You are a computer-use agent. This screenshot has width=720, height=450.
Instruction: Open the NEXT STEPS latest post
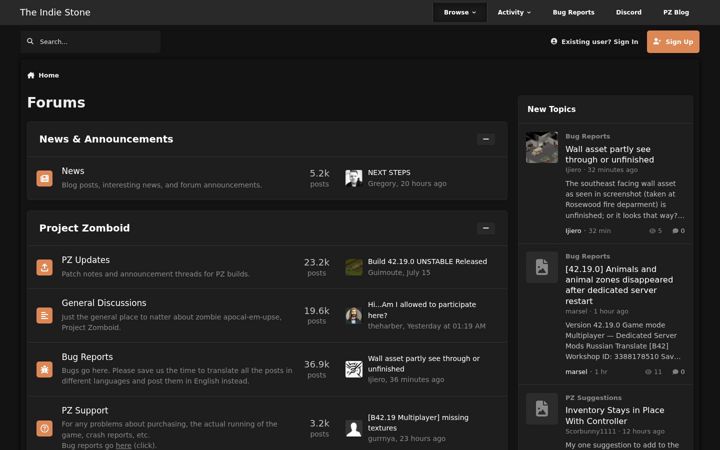[389, 173]
